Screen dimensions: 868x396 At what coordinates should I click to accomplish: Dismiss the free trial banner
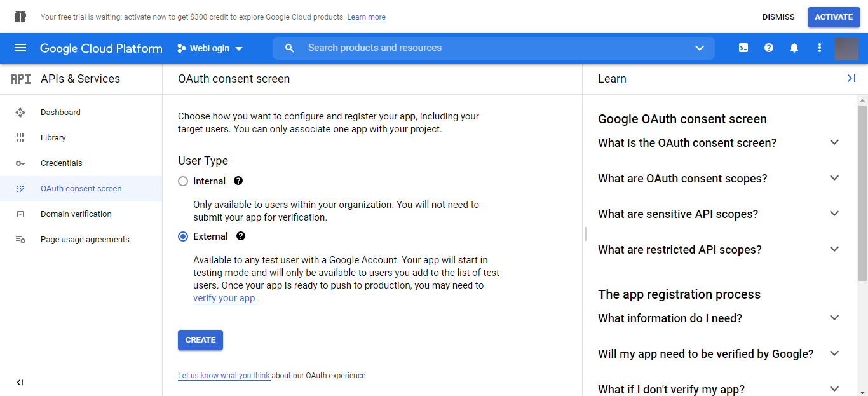click(778, 17)
